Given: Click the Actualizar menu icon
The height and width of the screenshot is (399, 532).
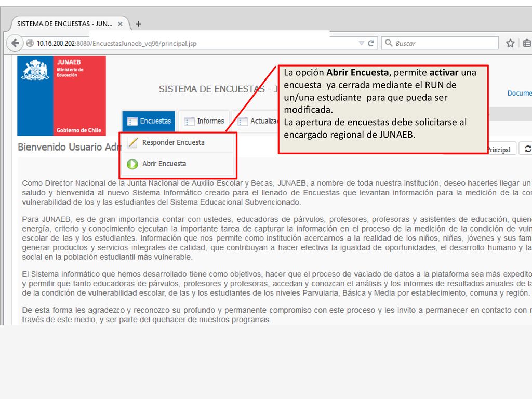Looking at the screenshot, I should [243, 121].
